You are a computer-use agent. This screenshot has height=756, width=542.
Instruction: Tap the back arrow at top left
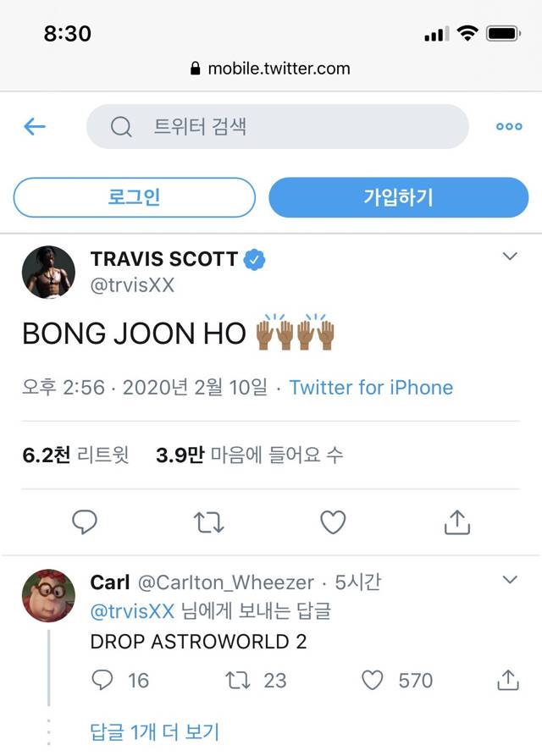(x=33, y=126)
